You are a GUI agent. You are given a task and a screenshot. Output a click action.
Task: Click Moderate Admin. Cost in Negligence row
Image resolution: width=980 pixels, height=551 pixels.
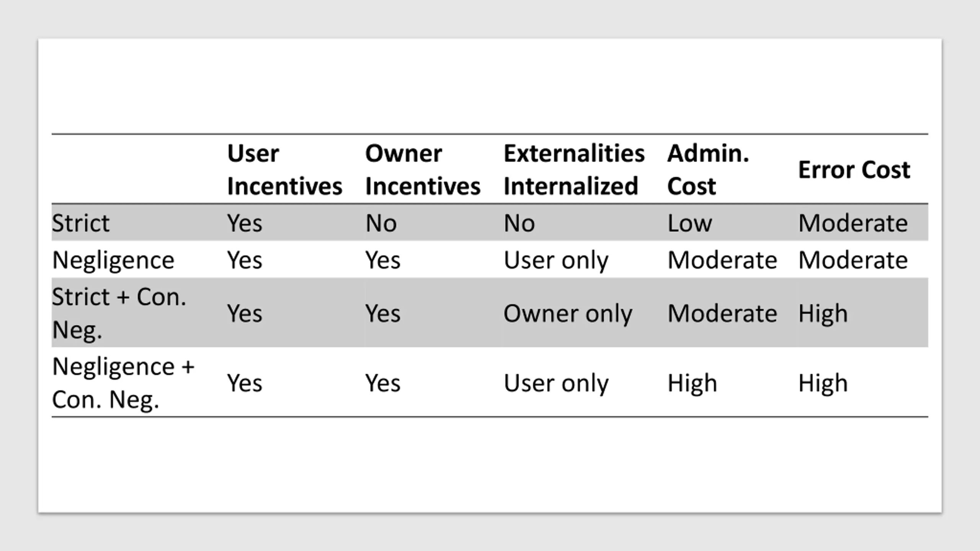pyautogui.click(x=722, y=260)
